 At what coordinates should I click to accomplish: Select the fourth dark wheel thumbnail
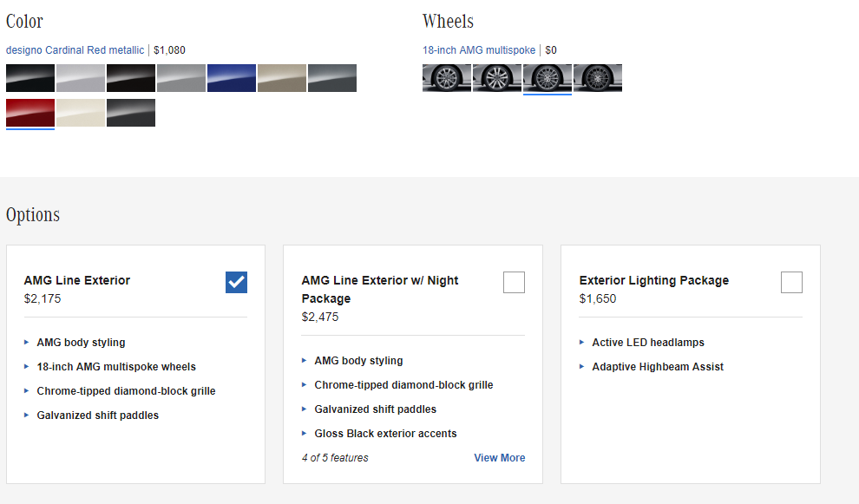[598, 78]
